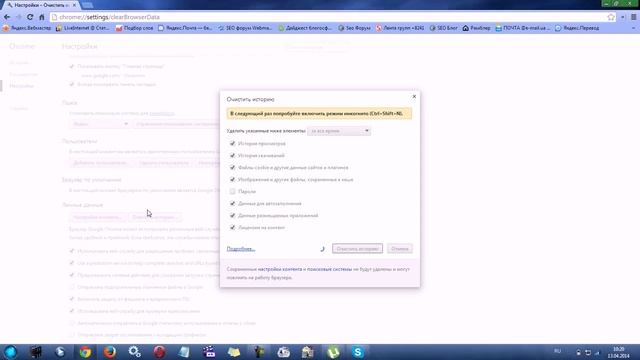
Task: Open Skype from the taskbar
Action: tap(358, 352)
